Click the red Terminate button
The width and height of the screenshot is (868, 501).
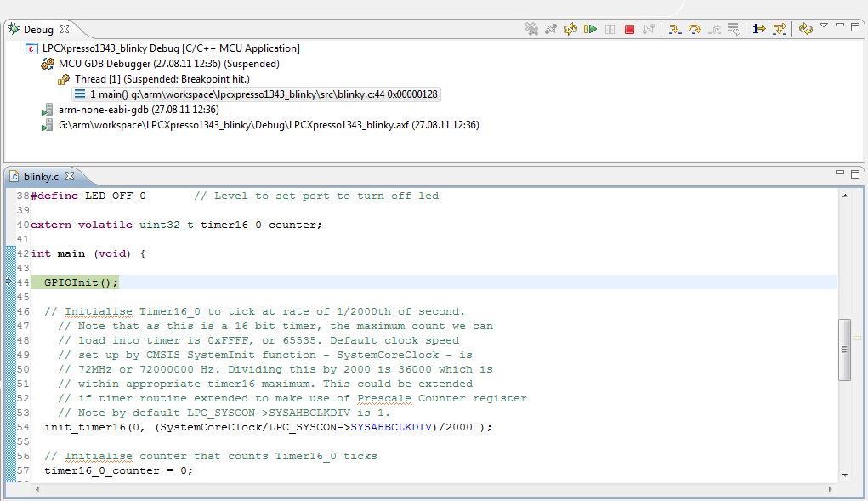(x=630, y=29)
